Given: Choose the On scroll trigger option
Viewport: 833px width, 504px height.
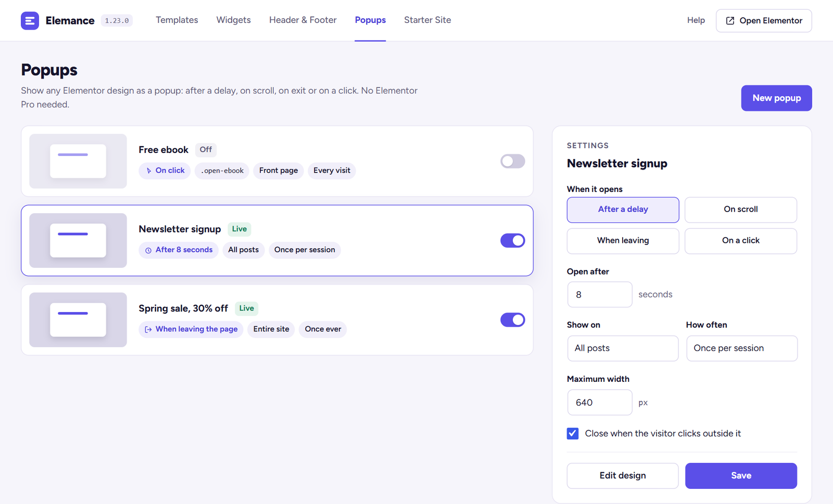Looking at the screenshot, I should [740, 210].
